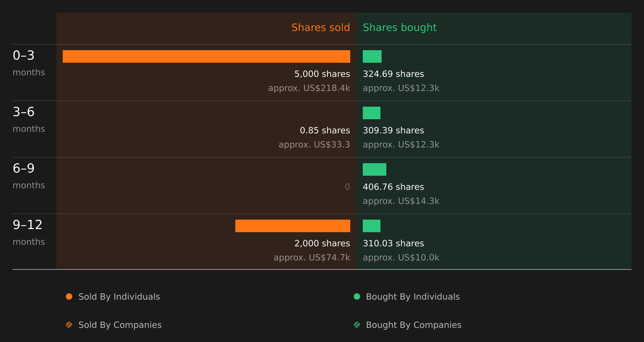Click the Bought By Companies striped legend icon

(x=357, y=325)
